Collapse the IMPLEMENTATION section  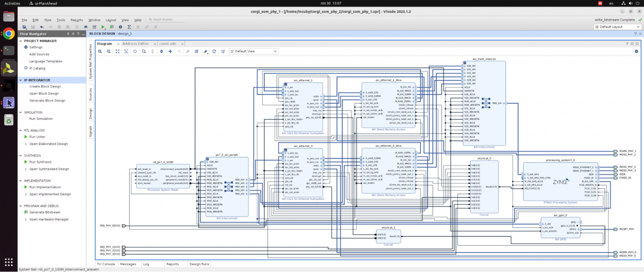point(21,181)
